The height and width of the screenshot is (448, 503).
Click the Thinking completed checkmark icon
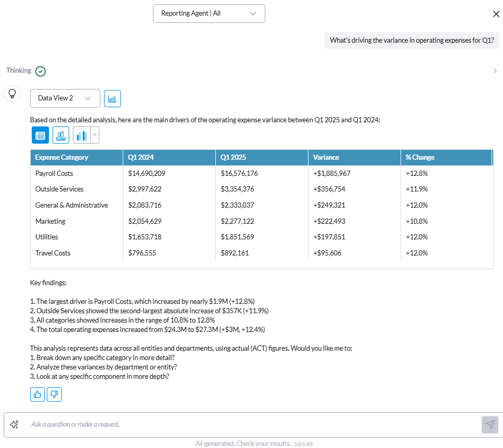coord(41,71)
